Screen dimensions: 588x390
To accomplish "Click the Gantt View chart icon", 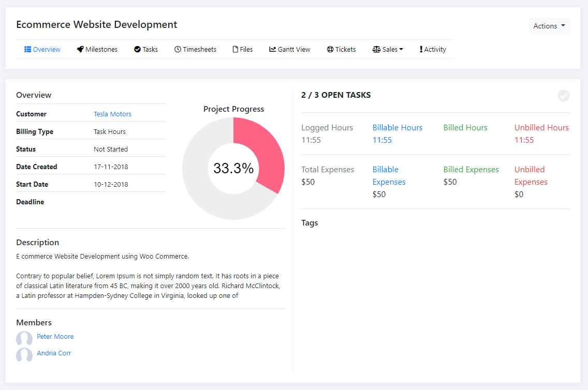I will pos(272,50).
